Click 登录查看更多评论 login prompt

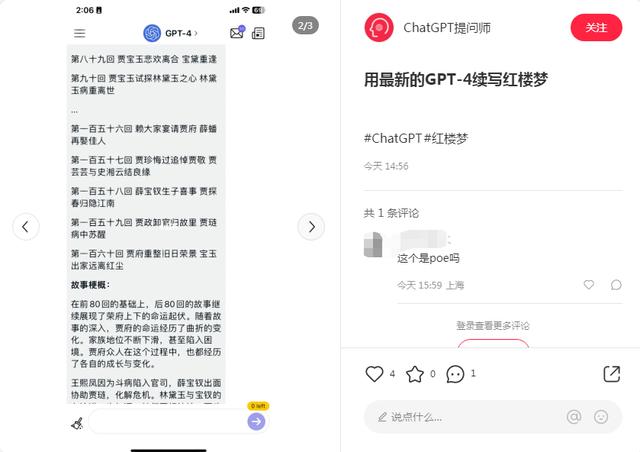pyautogui.click(x=493, y=325)
